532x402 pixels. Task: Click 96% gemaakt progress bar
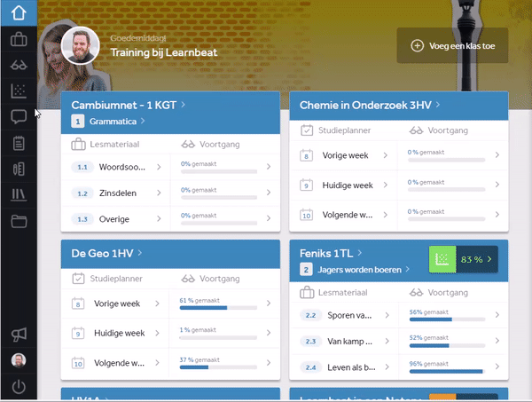(447, 372)
